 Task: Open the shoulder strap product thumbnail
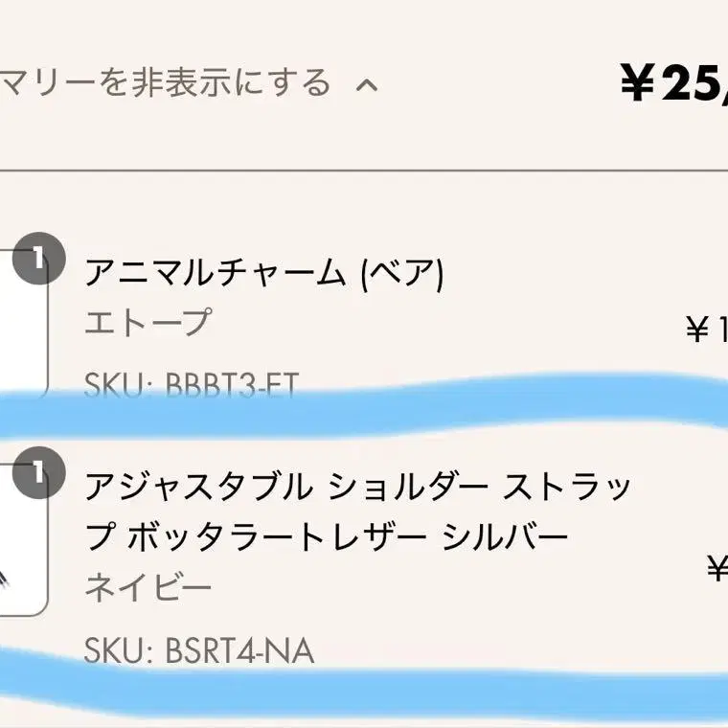click(x=23, y=539)
